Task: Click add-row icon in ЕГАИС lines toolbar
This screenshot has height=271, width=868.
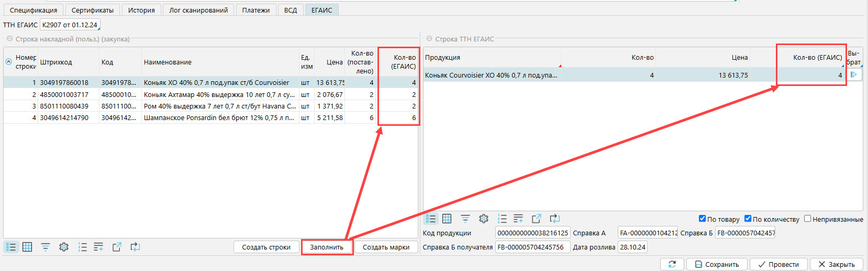Action: tap(518, 219)
